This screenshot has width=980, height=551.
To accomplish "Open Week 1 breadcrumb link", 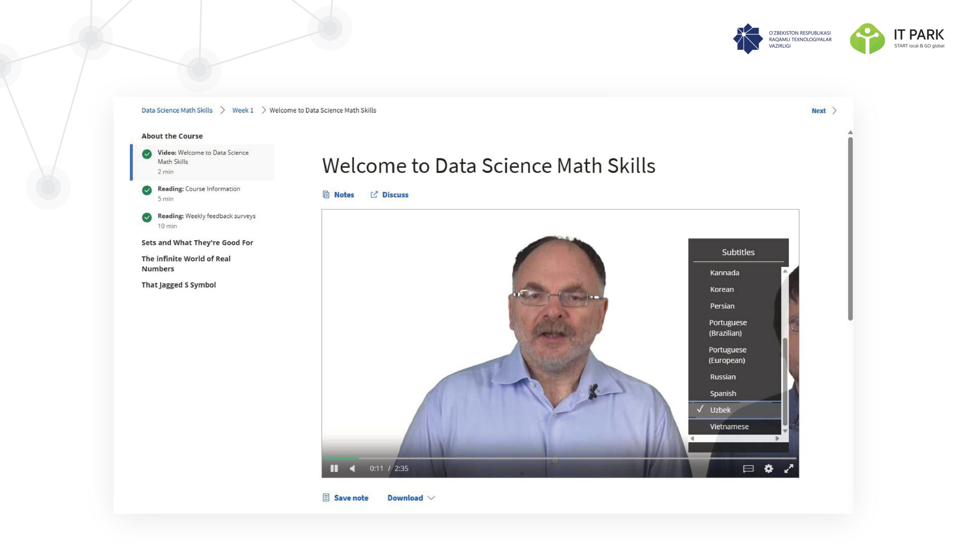I will (243, 110).
